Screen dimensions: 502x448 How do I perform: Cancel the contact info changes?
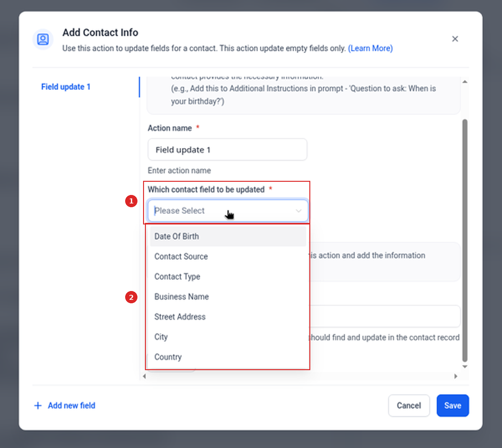click(x=409, y=406)
